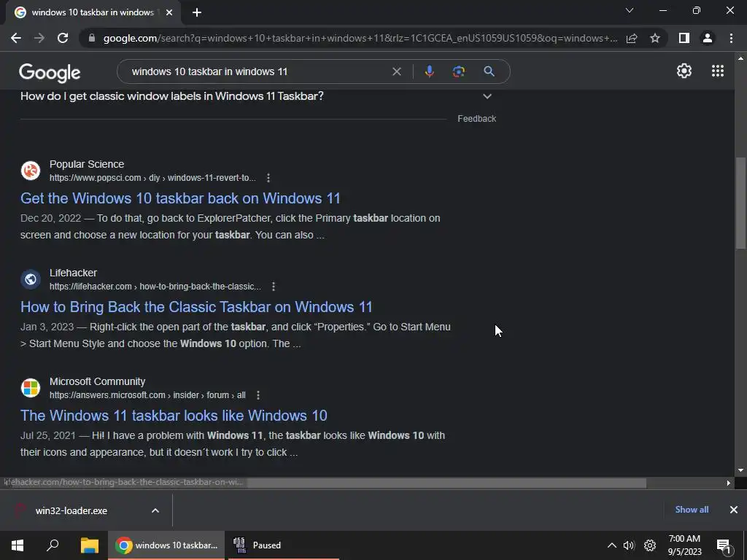The height and width of the screenshot is (560, 747).
Task: Open the Microsoft Community favicon
Action: (31, 388)
